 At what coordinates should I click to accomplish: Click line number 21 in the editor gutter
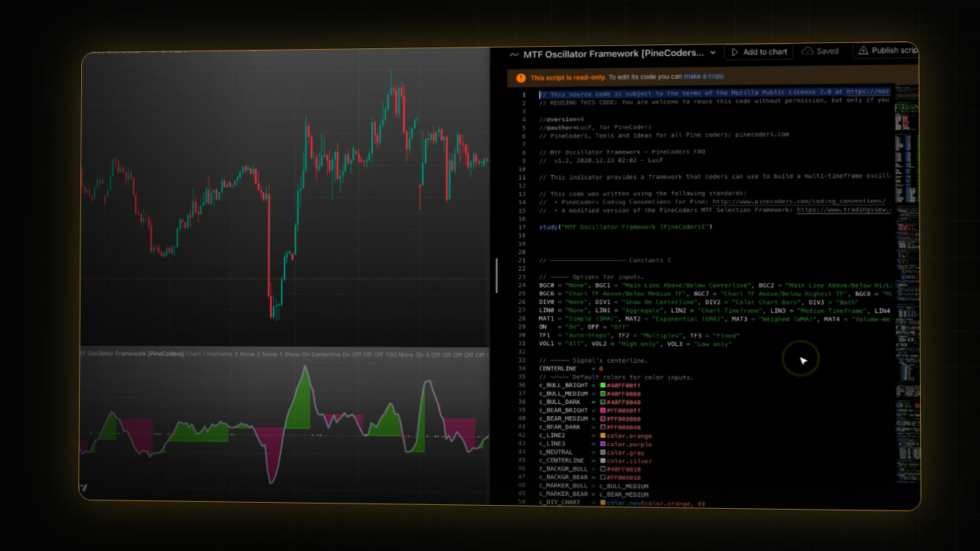[x=523, y=260]
